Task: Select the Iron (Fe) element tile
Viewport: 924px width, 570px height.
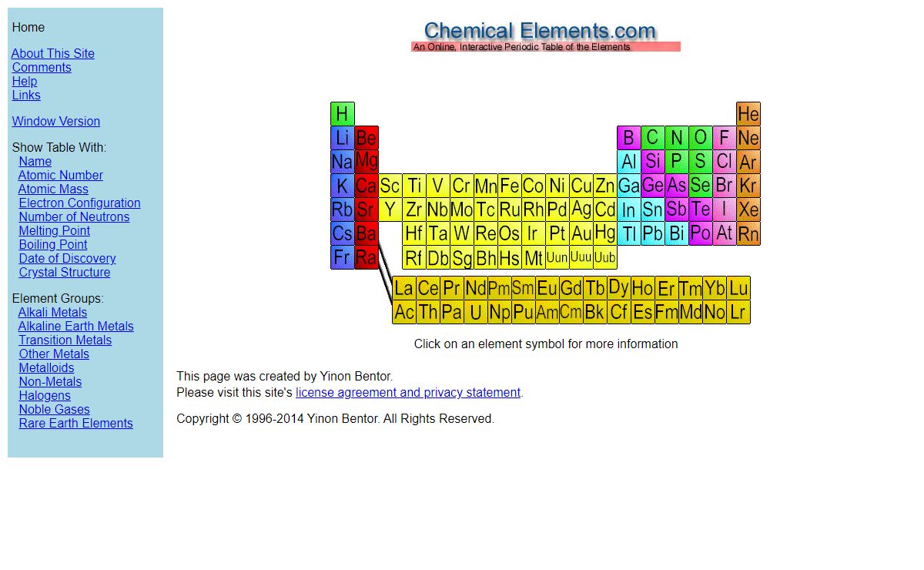Action: (510, 186)
